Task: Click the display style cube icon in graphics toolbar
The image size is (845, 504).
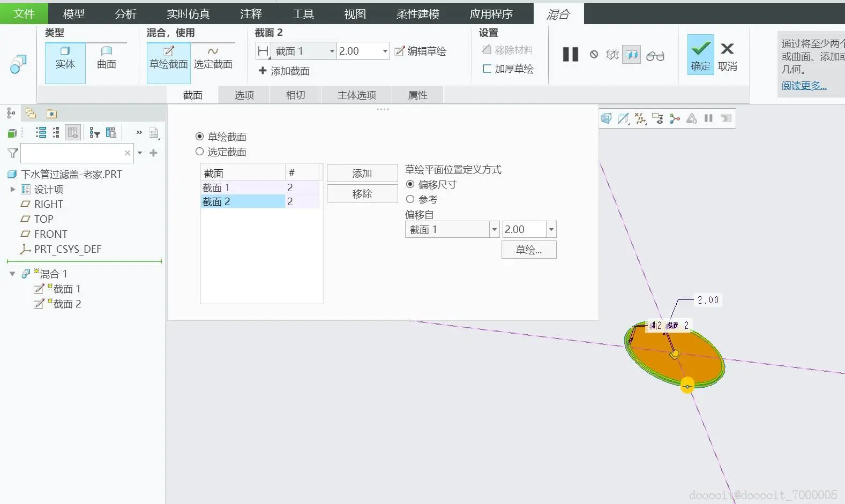Action: click(x=606, y=118)
